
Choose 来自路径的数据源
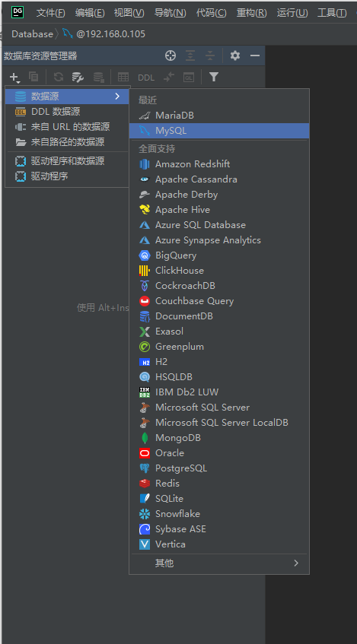(x=68, y=142)
